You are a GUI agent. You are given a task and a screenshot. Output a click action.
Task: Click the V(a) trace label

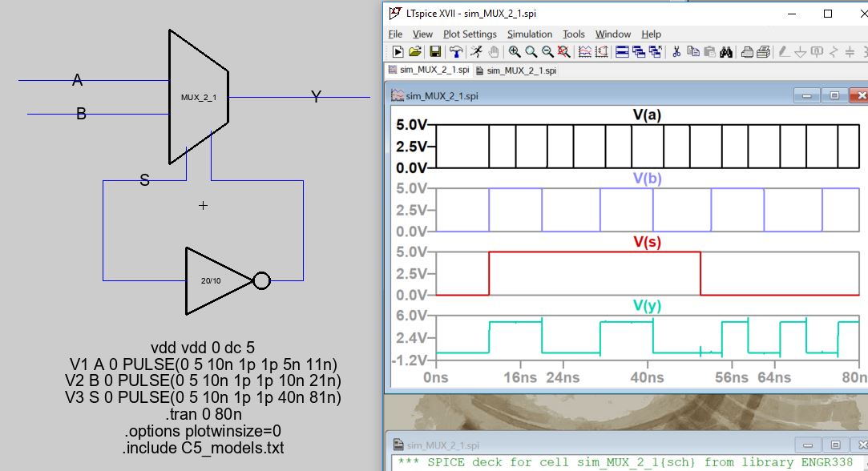[x=647, y=115]
